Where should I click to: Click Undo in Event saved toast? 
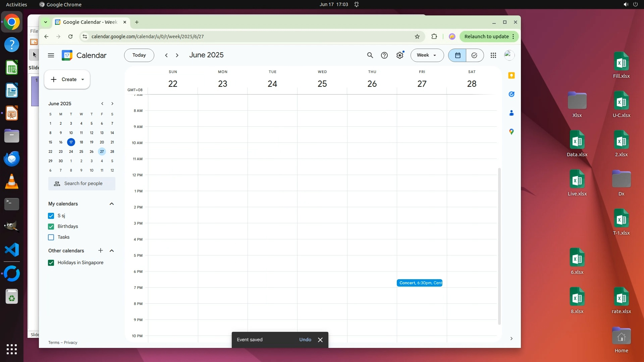point(305,340)
